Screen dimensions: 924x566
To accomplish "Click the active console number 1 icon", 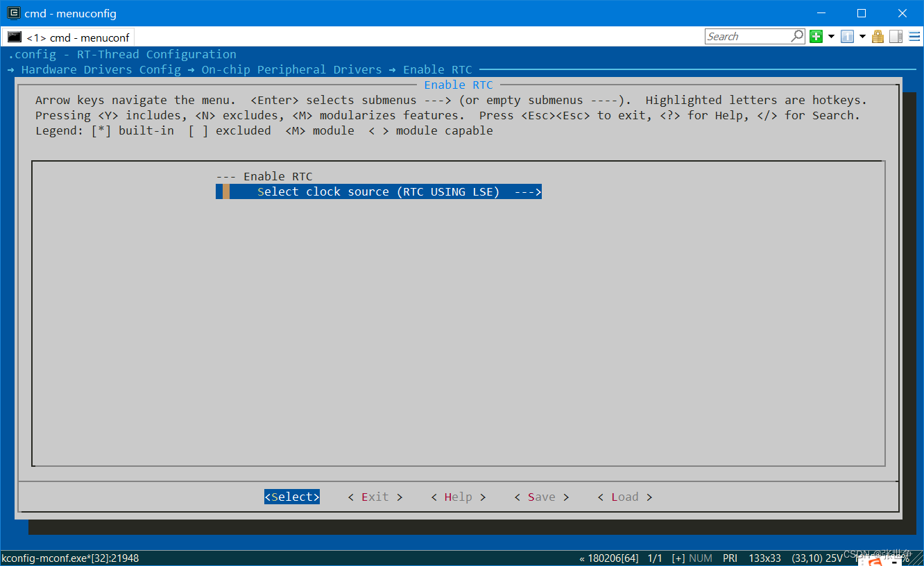I will coord(847,35).
